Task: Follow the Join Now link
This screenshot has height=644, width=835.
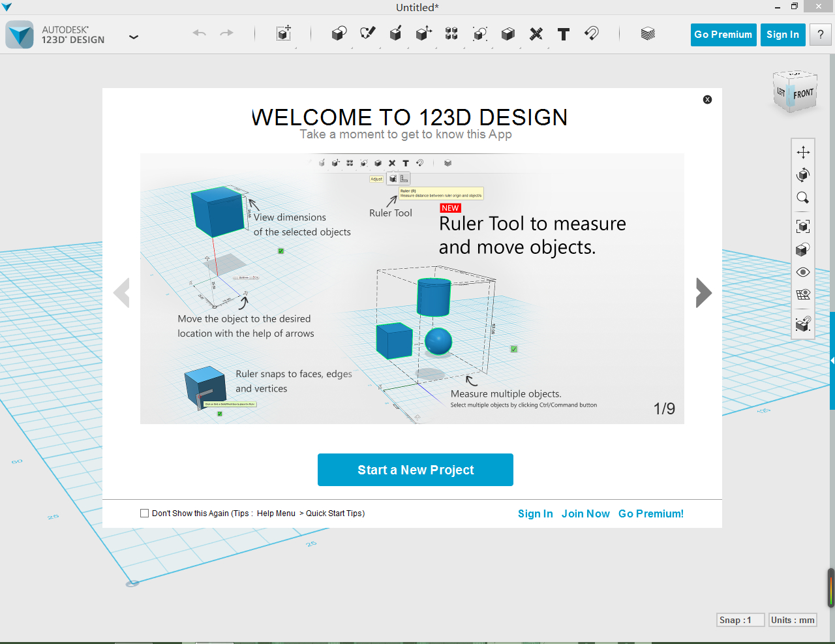Action: click(585, 514)
